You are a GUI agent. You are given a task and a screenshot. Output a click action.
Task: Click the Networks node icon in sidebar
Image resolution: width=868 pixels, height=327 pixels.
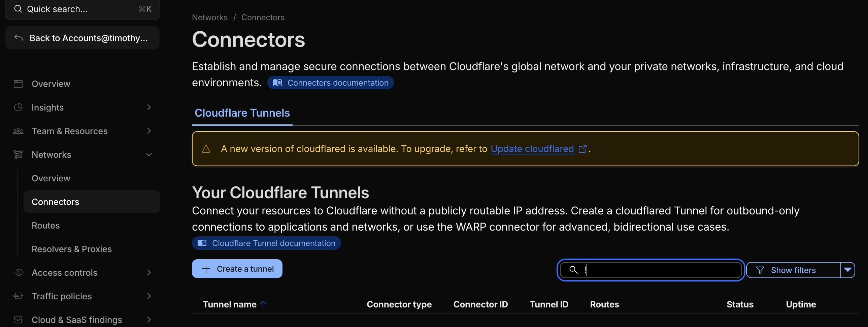point(18,154)
